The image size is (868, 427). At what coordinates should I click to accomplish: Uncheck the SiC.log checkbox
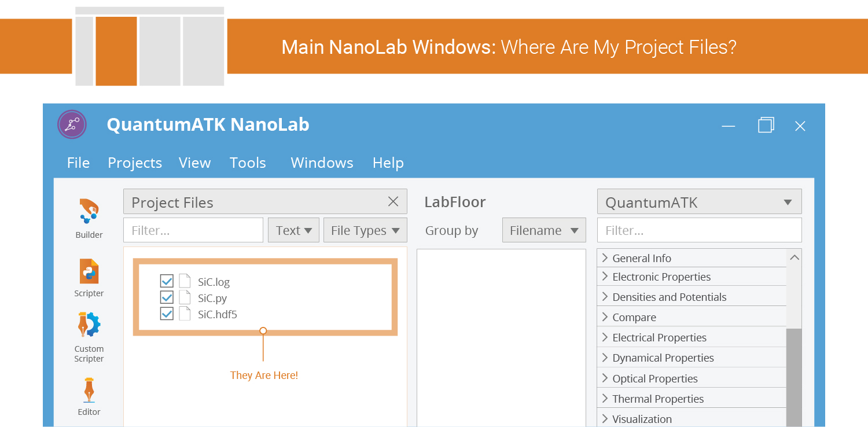pos(167,281)
